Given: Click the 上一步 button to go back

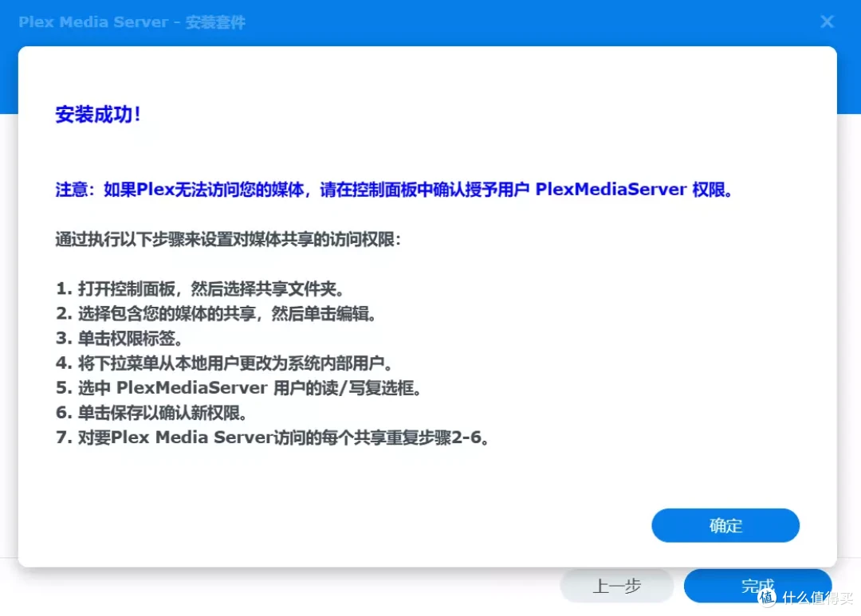Looking at the screenshot, I should [x=617, y=586].
